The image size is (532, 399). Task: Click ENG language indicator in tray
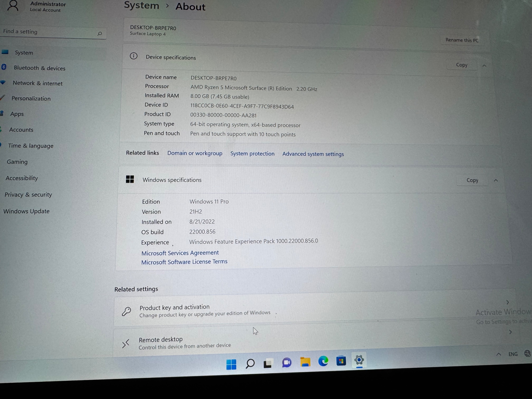[x=513, y=354]
